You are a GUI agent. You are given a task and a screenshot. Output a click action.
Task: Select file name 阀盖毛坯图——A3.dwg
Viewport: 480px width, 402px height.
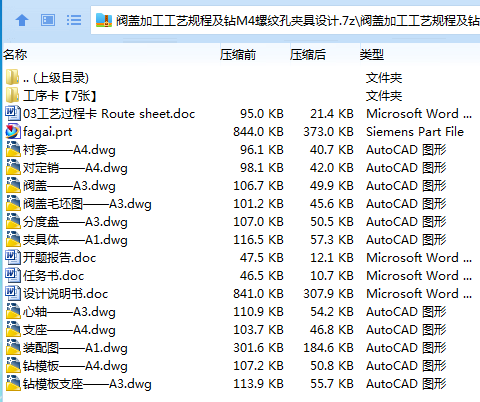[87, 204]
